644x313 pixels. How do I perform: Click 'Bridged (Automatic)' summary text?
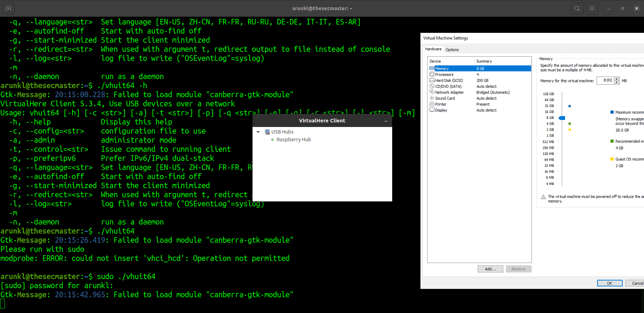(x=493, y=92)
